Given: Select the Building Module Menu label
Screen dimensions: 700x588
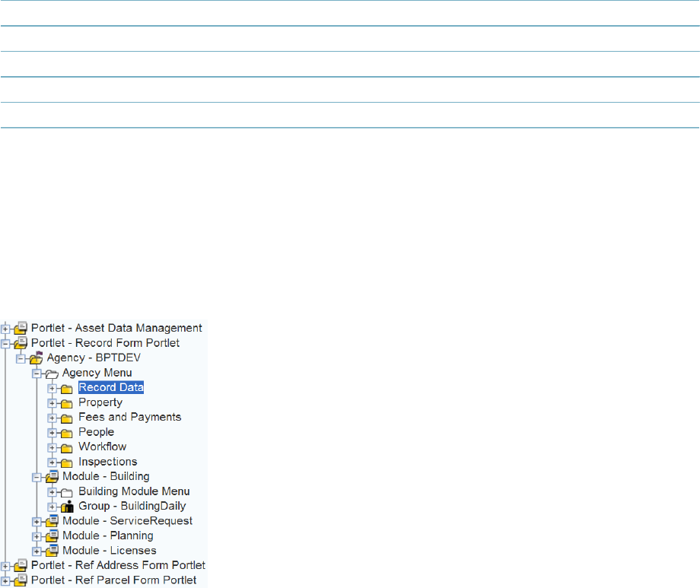Looking at the screenshot, I should (134, 491).
